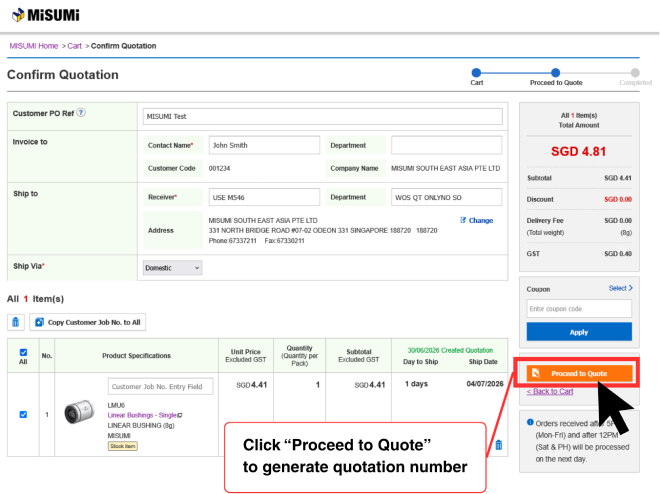This screenshot has height=494, width=660.
Task: Open the Ship Via Domestic dropdown
Action: [172, 268]
